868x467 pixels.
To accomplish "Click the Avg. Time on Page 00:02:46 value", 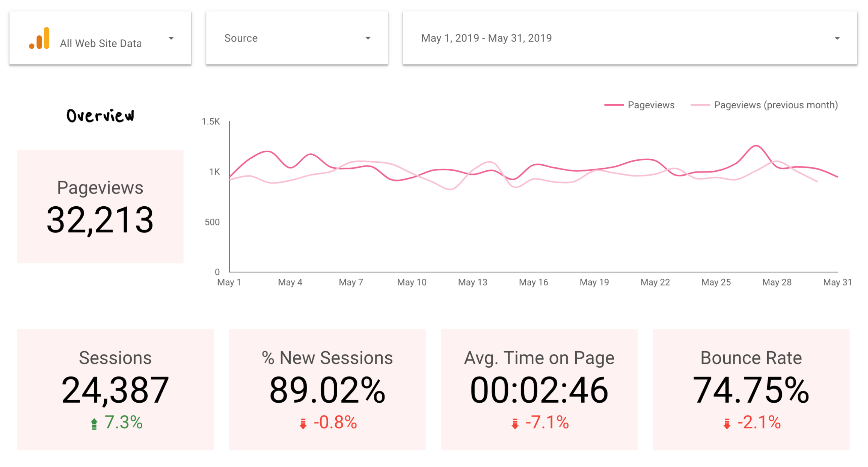I will [x=539, y=390].
